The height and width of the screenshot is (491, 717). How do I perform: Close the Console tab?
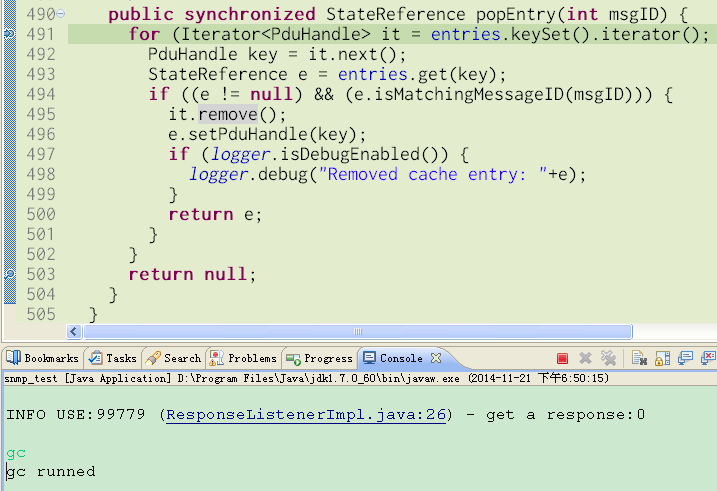click(x=436, y=358)
